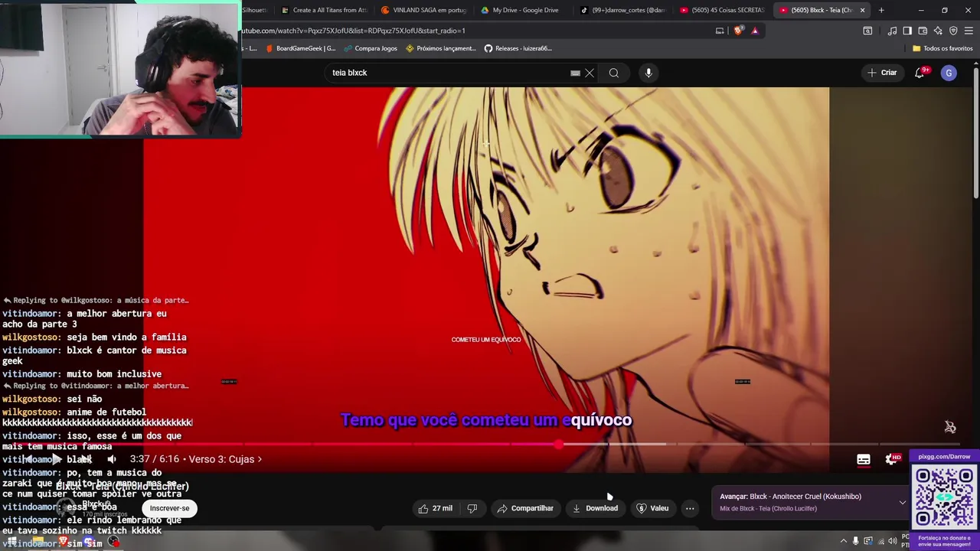The image size is (980, 551).
Task: Like the video with 27 mil likes
Action: tap(435, 508)
